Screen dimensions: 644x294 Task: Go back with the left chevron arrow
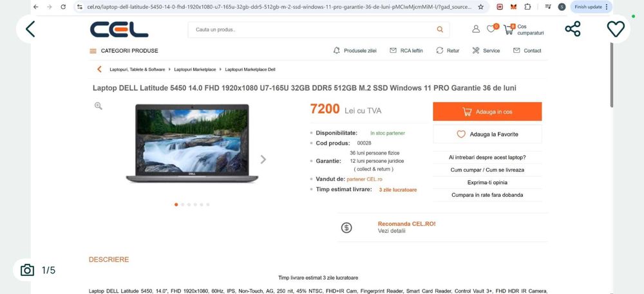[30, 29]
